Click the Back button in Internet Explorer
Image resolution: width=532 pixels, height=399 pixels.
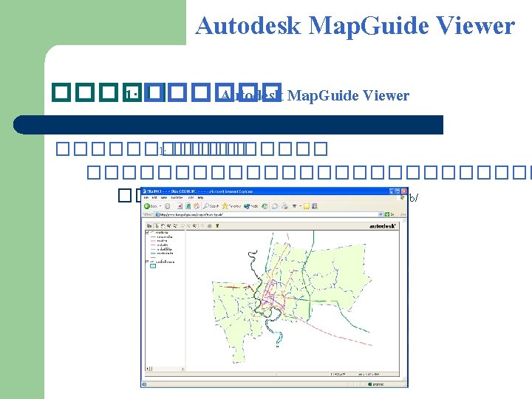tap(151, 206)
